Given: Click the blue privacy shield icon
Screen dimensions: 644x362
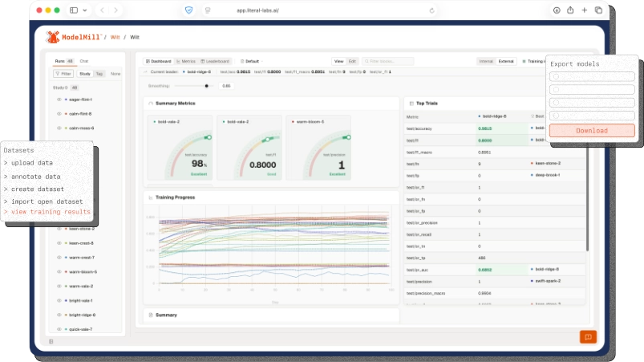Looking at the screenshot, I should pyautogui.click(x=189, y=10).
